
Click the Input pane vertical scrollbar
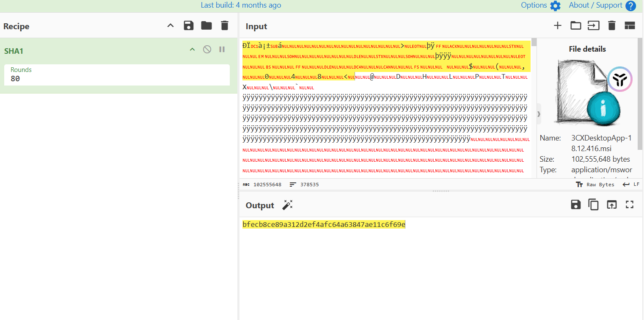pos(534,108)
